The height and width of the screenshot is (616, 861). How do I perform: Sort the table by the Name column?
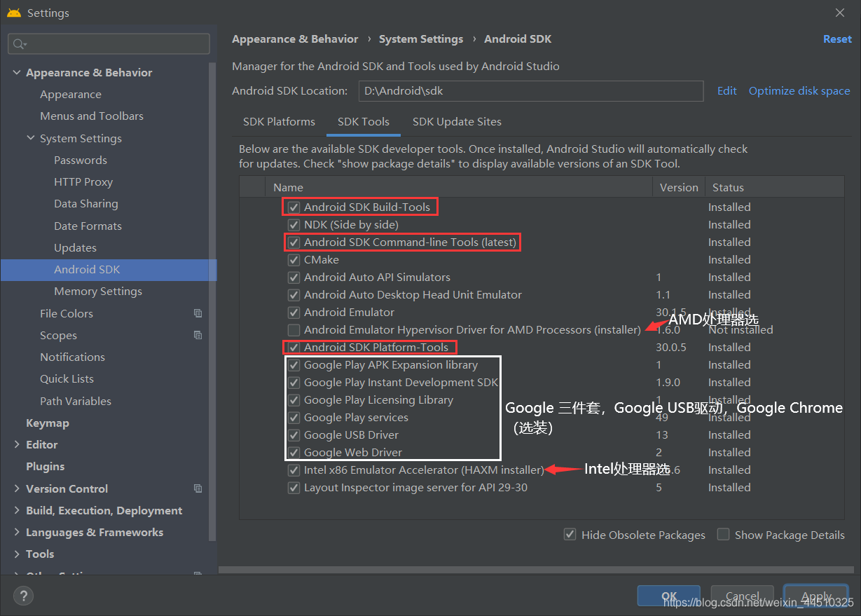pyautogui.click(x=458, y=187)
